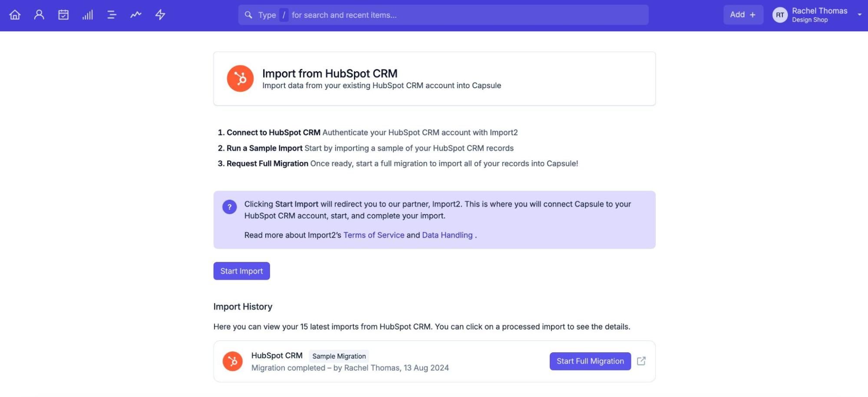Click the purple question mark help icon

pyautogui.click(x=230, y=207)
